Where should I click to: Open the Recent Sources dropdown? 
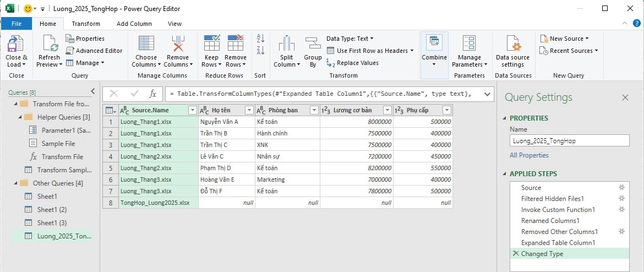tap(569, 51)
